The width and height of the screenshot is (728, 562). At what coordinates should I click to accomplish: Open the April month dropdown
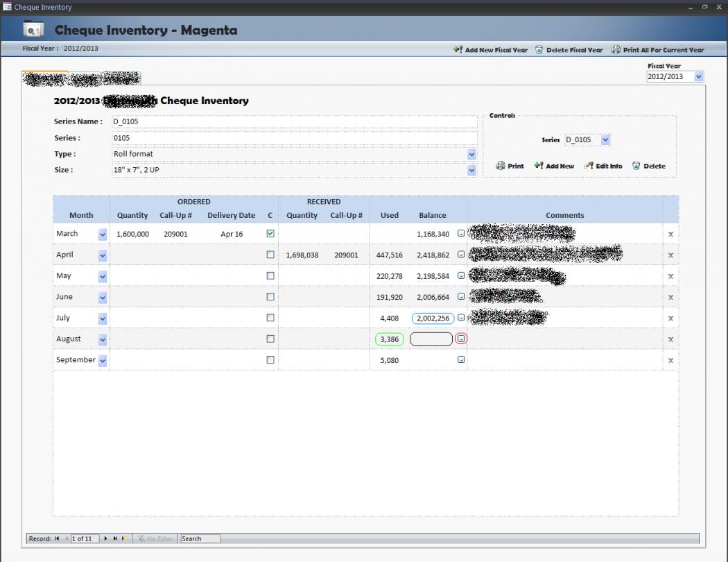click(x=103, y=256)
